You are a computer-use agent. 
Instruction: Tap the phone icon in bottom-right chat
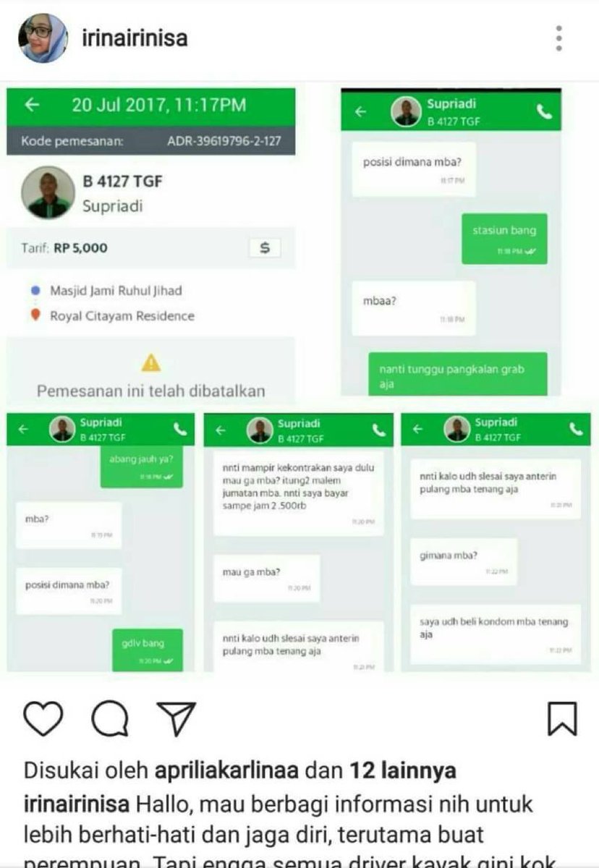point(576,429)
